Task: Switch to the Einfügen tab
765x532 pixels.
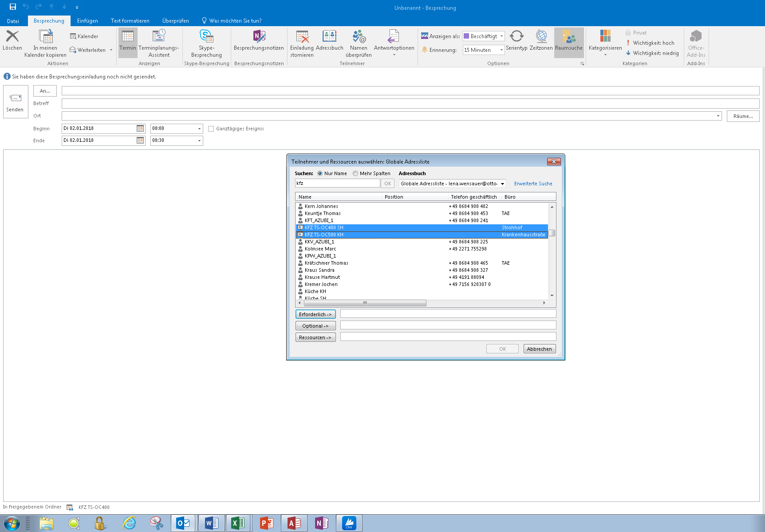Action: point(87,21)
